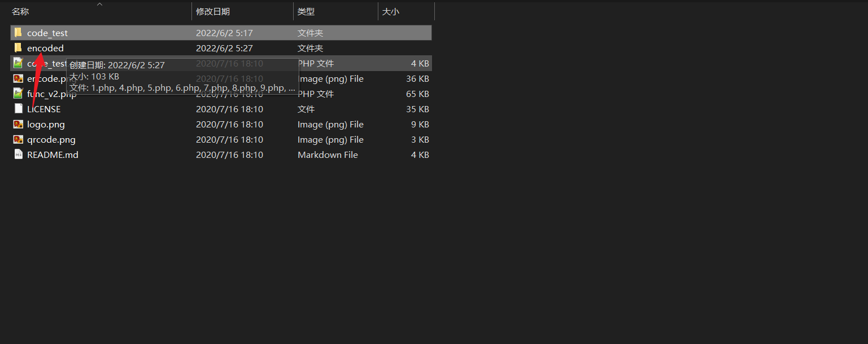
Task: Select the qrcode.png file name
Action: coord(51,140)
